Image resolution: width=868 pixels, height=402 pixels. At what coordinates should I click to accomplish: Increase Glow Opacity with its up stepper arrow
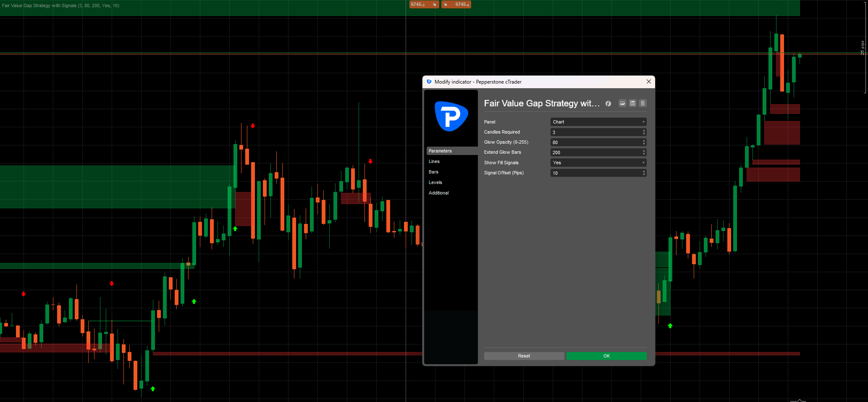point(644,140)
